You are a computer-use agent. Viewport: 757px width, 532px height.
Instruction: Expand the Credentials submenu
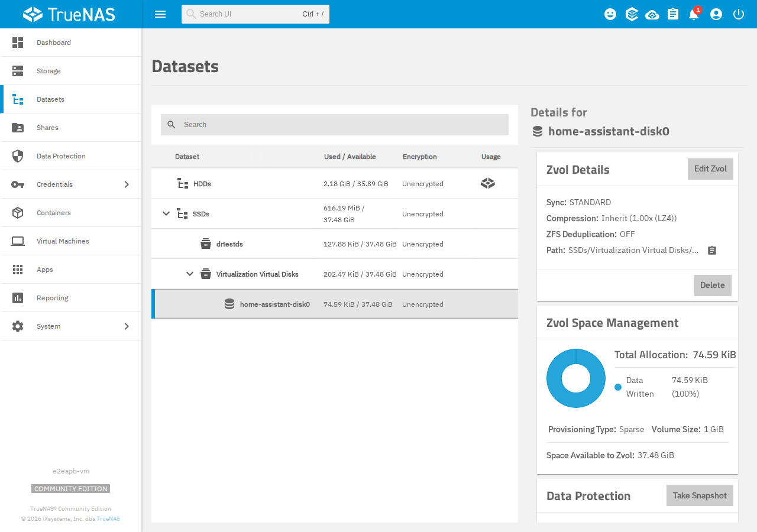click(x=127, y=184)
